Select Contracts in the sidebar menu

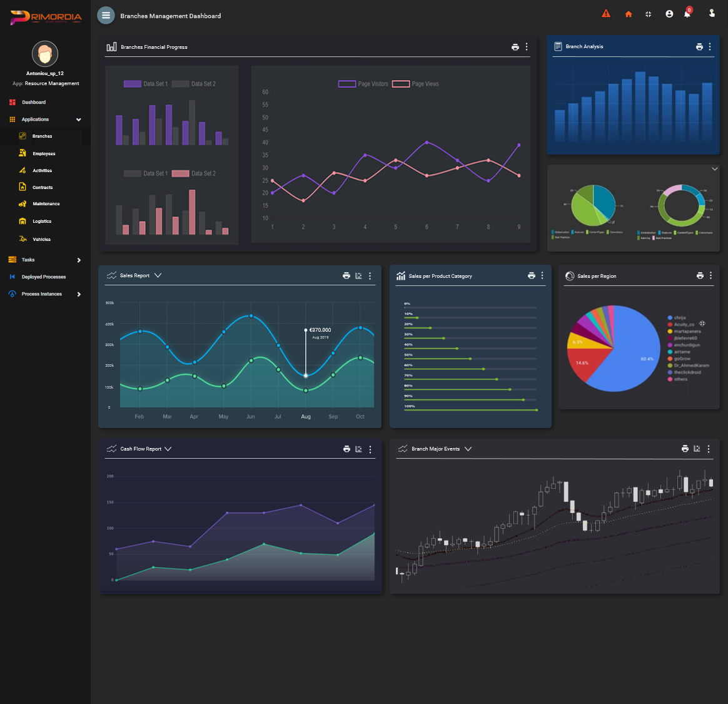coord(43,187)
